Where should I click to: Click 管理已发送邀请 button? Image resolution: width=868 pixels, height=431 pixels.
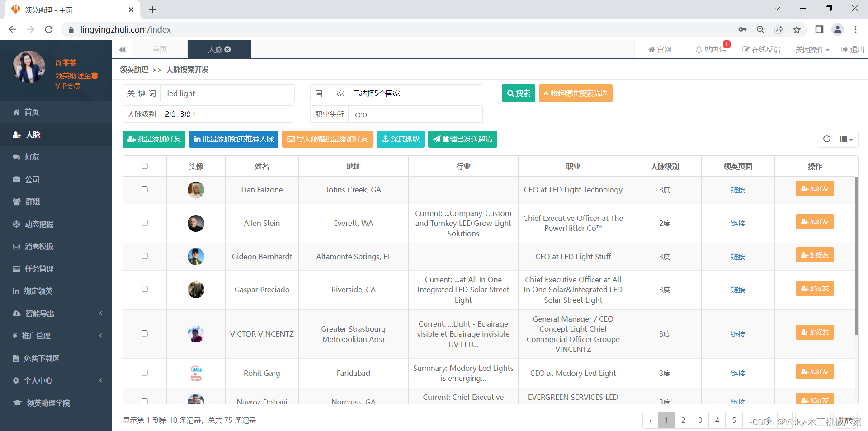[462, 139]
